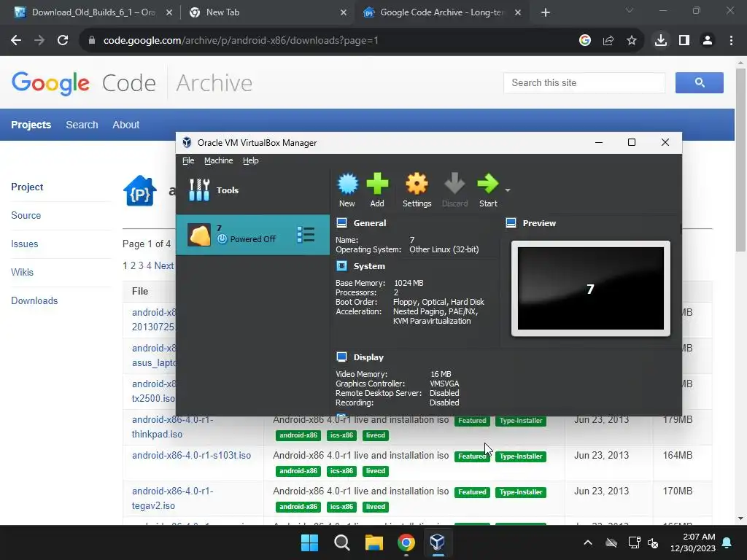Open Projects in Google Code nav

(31, 125)
